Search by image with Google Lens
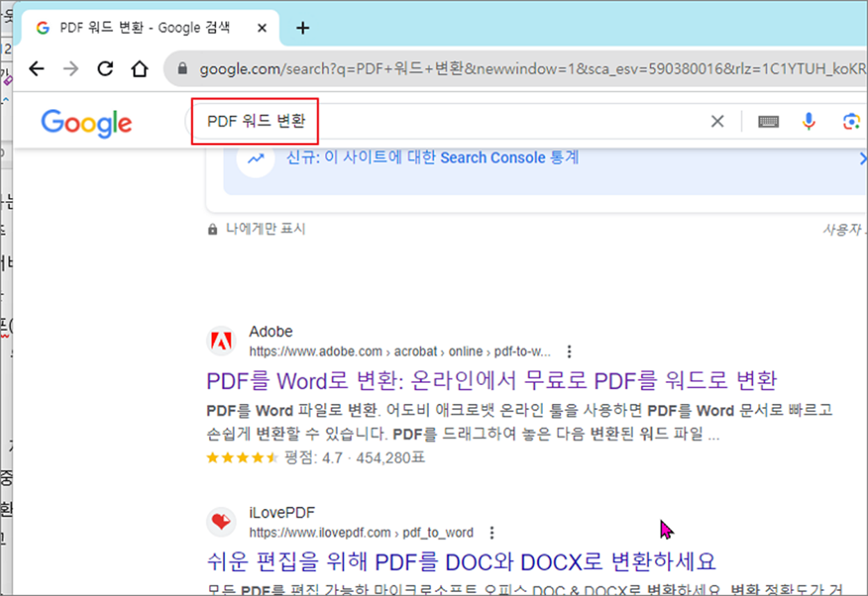Viewport: 868px width, 596px height. click(851, 122)
